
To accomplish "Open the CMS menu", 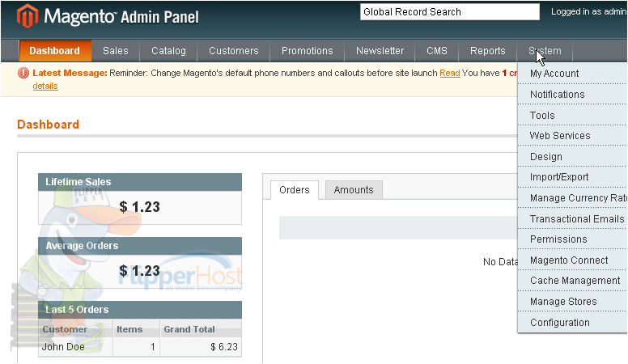I will pos(436,51).
